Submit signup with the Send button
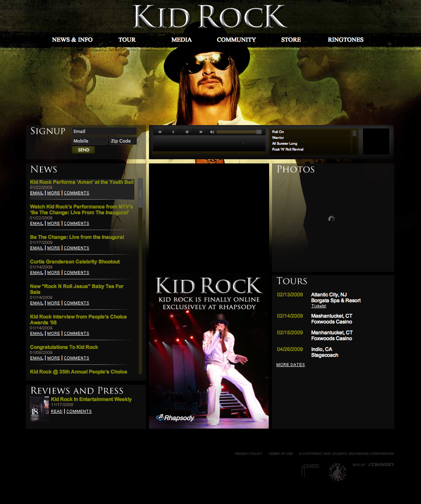Image resolution: width=421 pixels, height=504 pixels. coord(83,150)
